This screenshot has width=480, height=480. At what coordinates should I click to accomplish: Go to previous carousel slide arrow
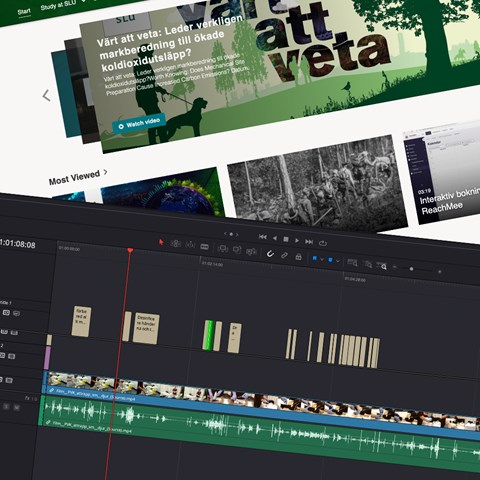[x=46, y=96]
